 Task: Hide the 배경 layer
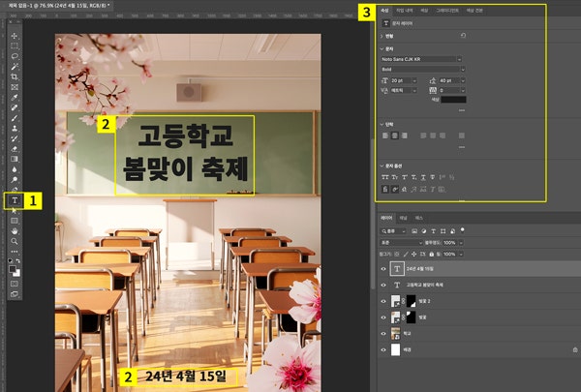click(x=383, y=349)
